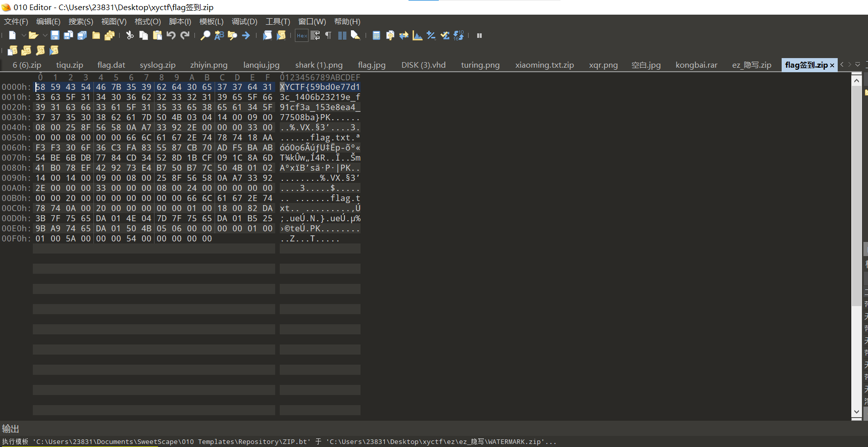Switch to the shark (1).png tab
Screen dimensions: 868x447
pyautogui.click(x=319, y=65)
